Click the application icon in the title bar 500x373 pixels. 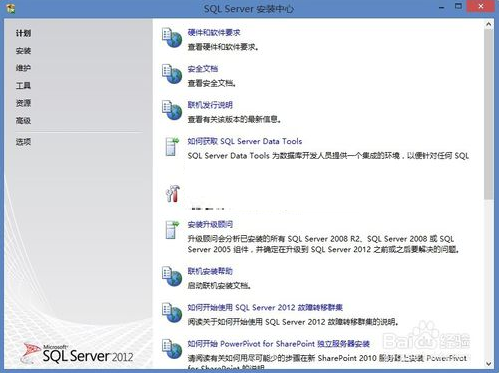point(11,8)
